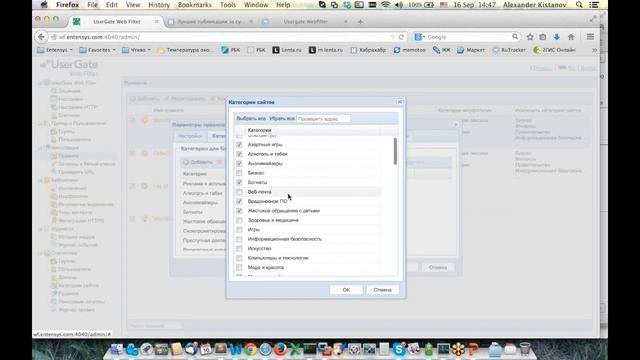Check the Информационная безопасность category

tap(239, 239)
